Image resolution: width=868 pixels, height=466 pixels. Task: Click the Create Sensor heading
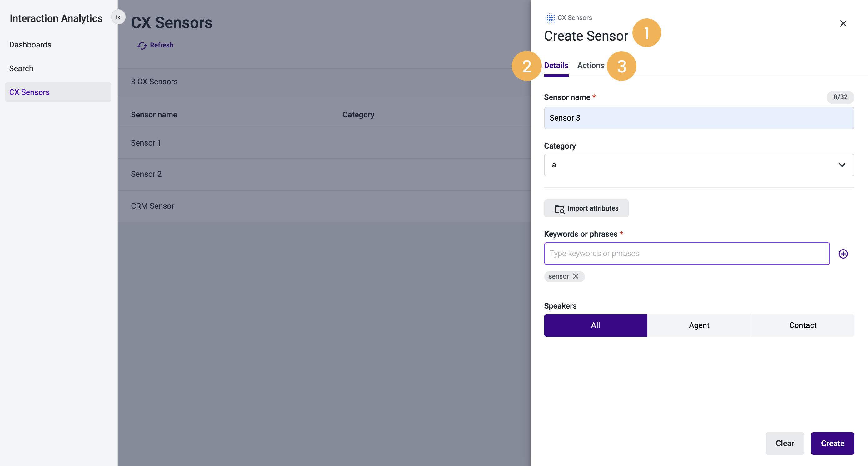coord(586,36)
